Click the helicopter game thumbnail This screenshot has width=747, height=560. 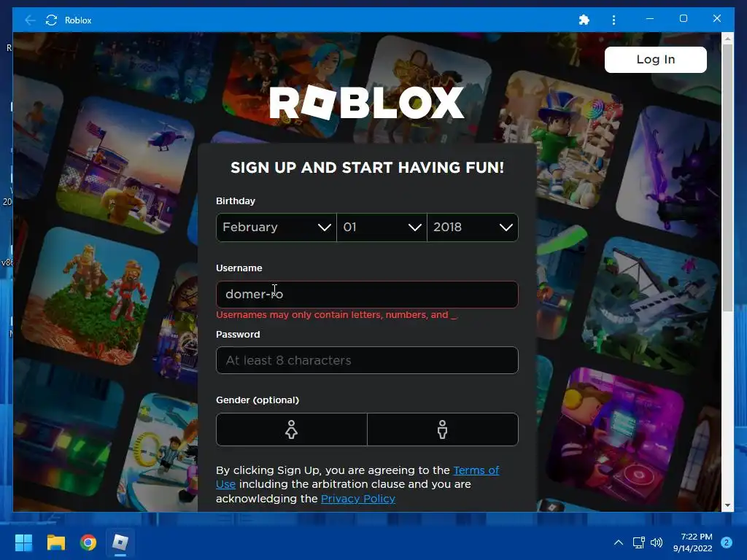(x=125, y=166)
